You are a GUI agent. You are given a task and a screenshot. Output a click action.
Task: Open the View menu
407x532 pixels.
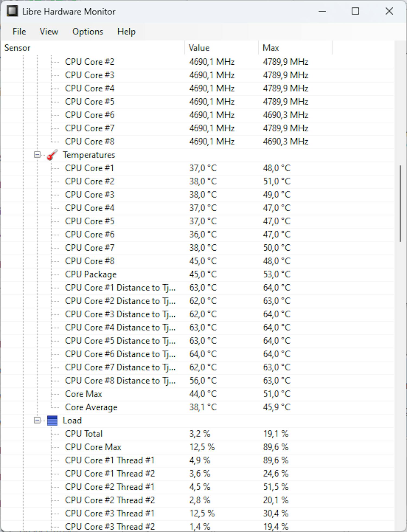pos(49,32)
